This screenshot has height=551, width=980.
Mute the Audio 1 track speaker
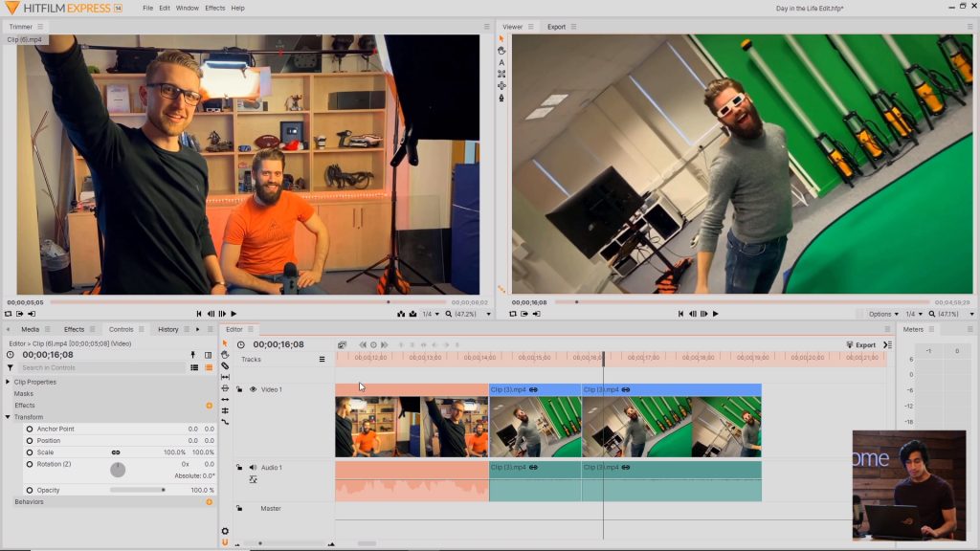[x=253, y=467]
